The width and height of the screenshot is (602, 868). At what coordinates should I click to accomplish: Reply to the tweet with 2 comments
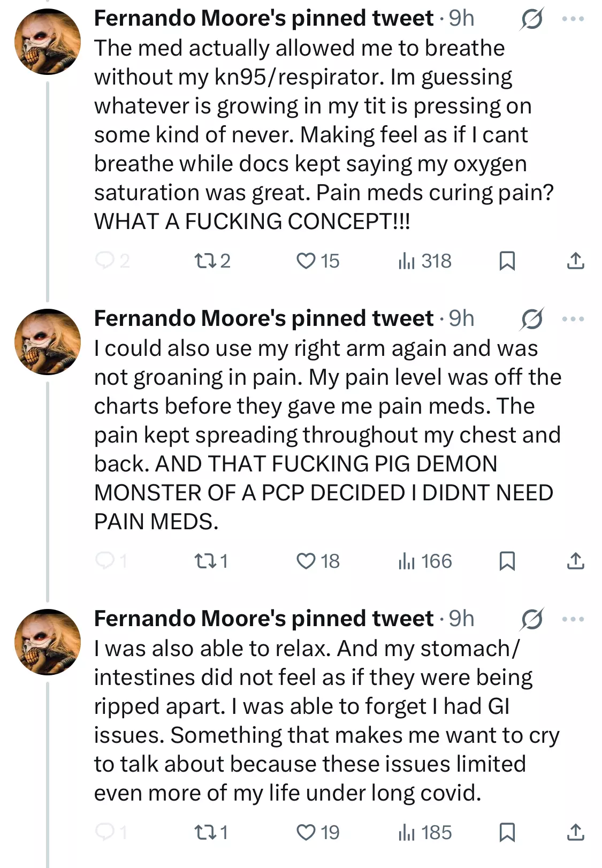tap(112, 261)
